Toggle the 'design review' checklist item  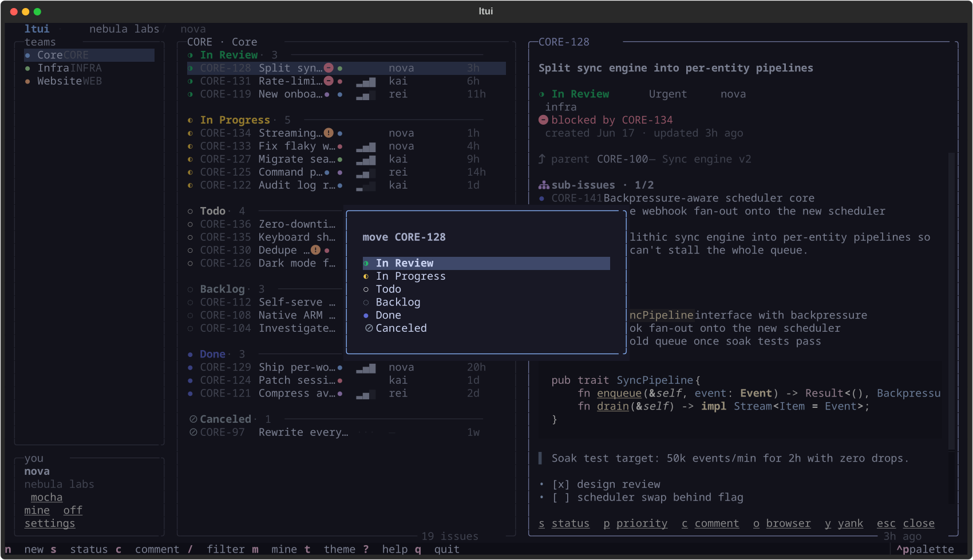[x=561, y=484]
